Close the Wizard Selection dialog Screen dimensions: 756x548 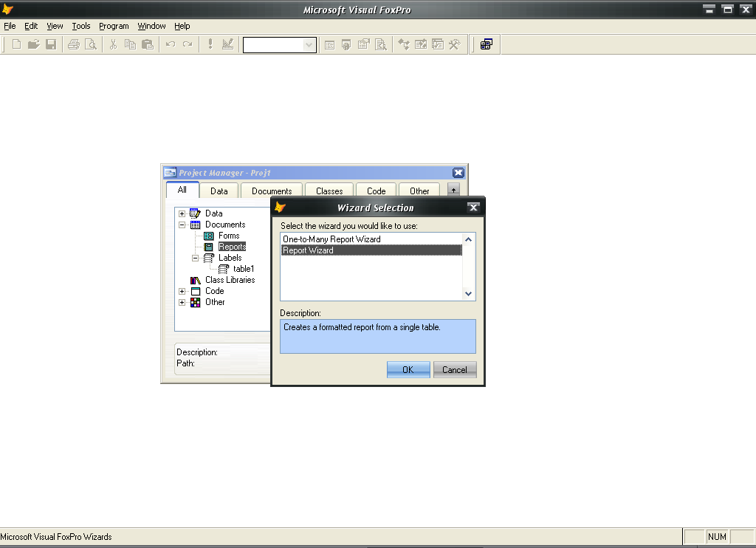coord(473,208)
